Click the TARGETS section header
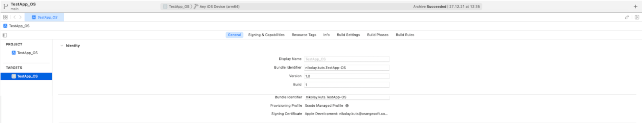This screenshot has width=644, height=123. pos(14,68)
